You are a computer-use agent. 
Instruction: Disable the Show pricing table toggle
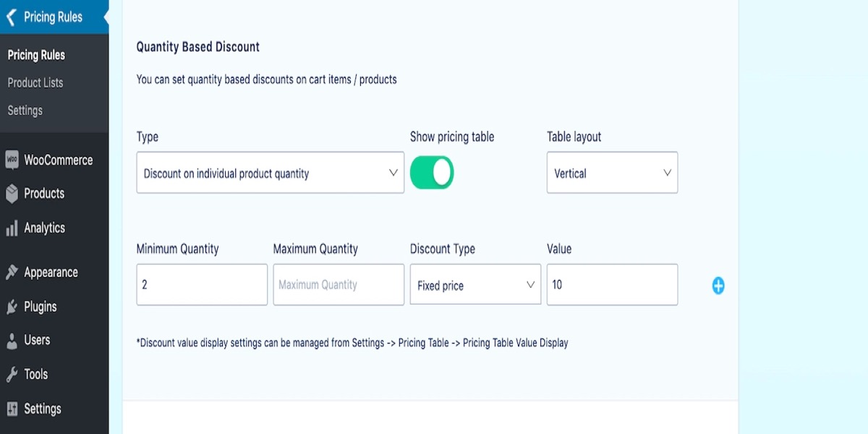pos(432,174)
